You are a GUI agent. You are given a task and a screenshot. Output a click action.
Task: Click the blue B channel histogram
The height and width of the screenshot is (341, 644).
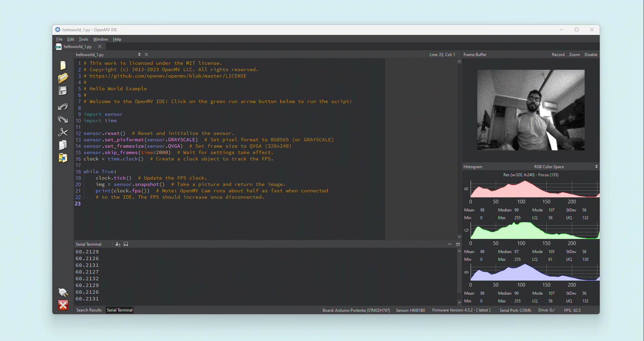(535, 272)
